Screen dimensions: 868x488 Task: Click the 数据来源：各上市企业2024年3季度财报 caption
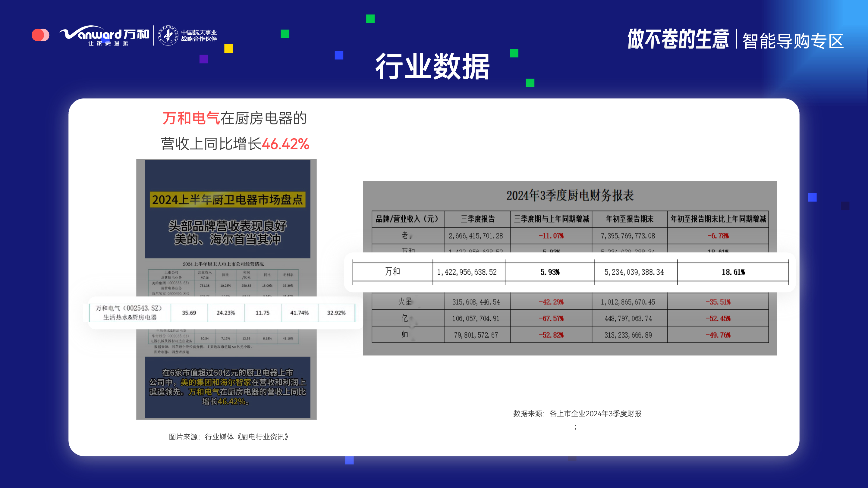tap(577, 414)
